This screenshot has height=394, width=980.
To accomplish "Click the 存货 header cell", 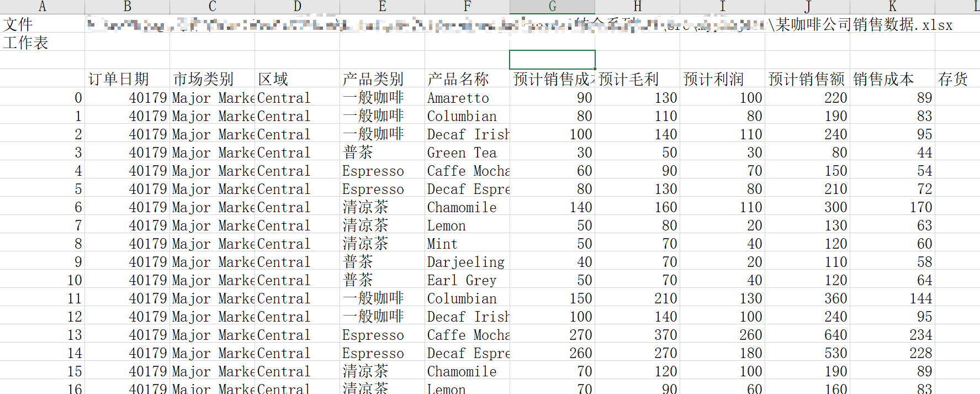I will (x=957, y=79).
